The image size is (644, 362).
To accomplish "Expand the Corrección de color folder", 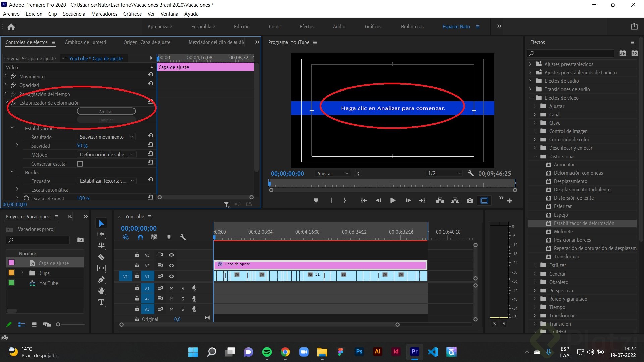I will coord(535,139).
